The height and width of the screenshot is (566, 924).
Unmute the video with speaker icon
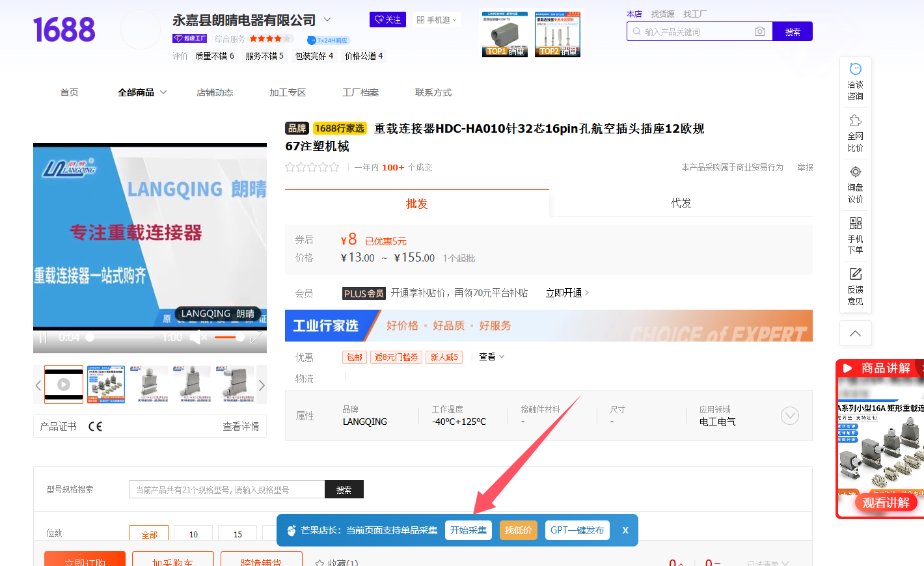(198, 337)
